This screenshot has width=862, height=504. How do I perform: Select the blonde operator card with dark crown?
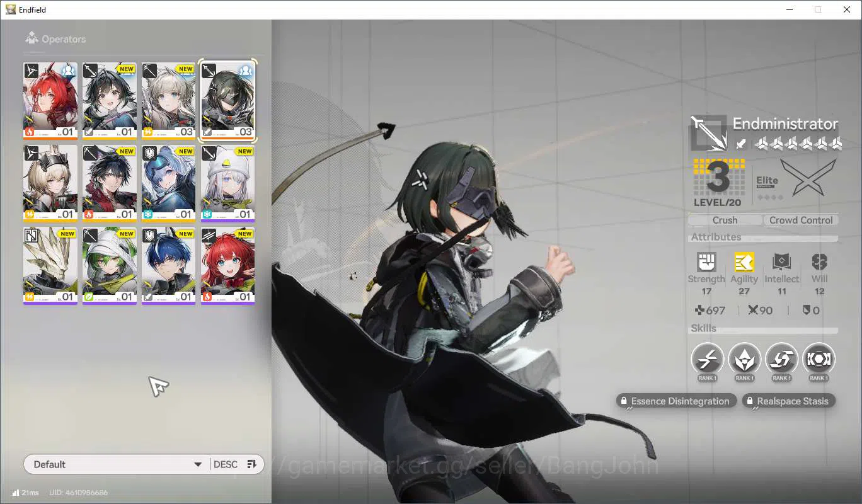pos(50,183)
